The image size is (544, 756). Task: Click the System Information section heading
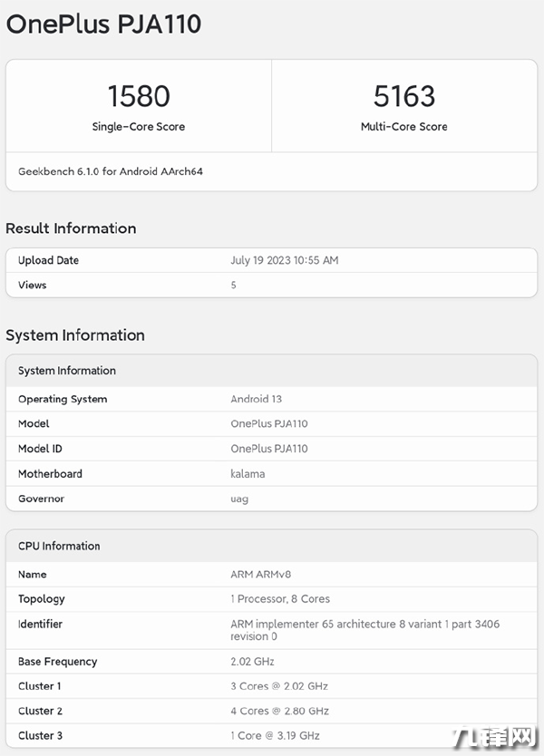click(75, 335)
